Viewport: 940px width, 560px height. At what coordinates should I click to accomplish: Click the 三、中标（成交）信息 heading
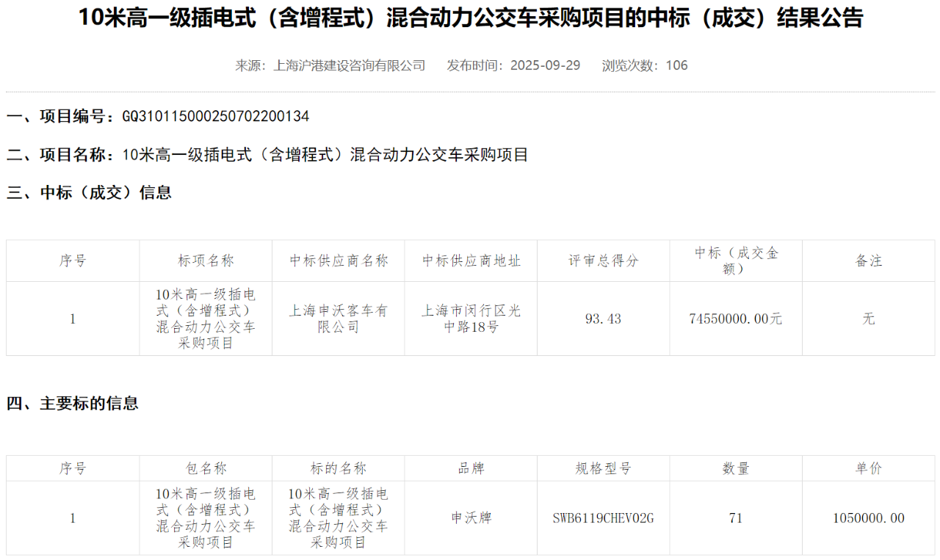[89, 193]
